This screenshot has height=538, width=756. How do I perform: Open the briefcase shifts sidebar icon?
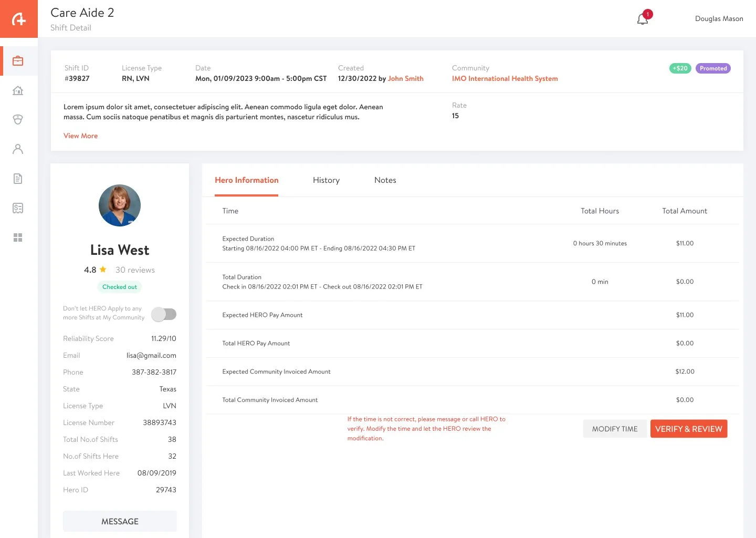[x=18, y=61]
